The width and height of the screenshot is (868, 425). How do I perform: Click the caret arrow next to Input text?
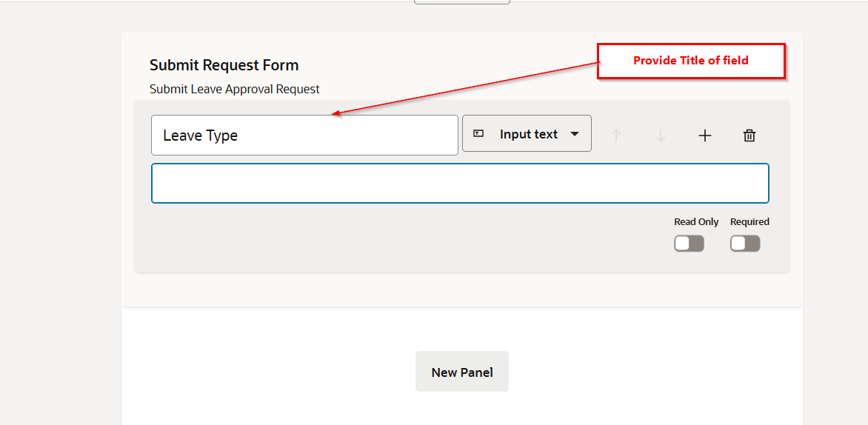(575, 134)
